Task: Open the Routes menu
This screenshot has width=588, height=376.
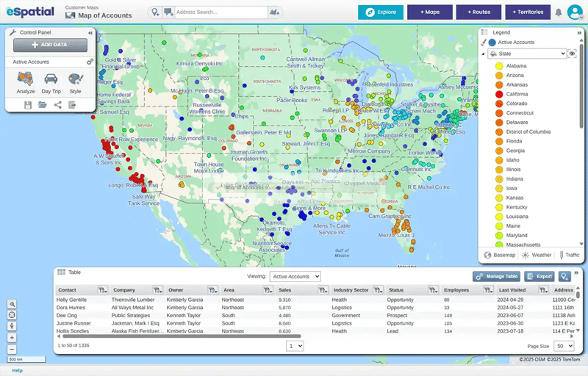Action: coord(478,12)
